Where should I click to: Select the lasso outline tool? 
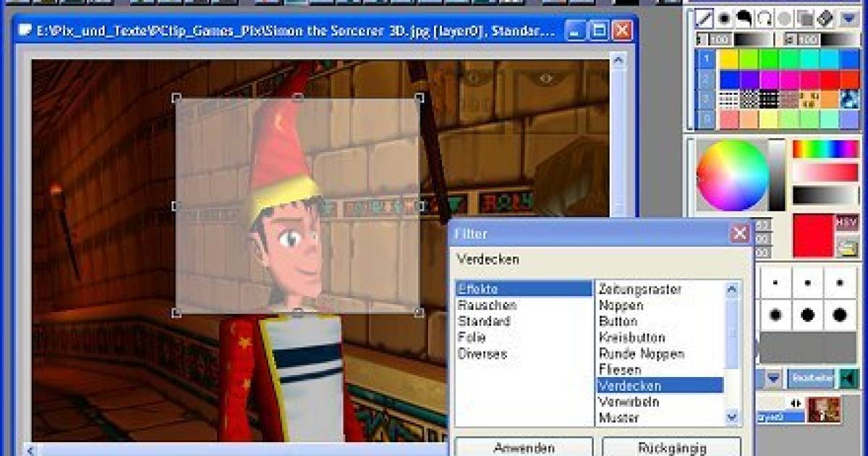click(765, 17)
